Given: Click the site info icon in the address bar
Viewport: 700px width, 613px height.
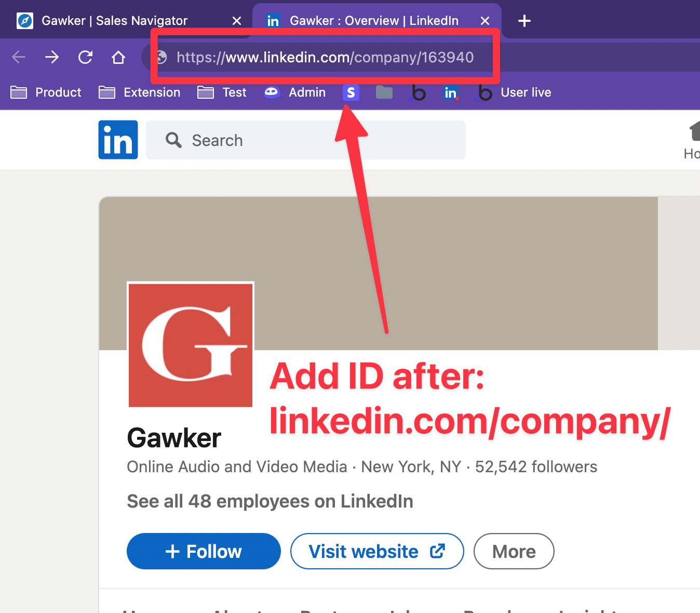Looking at the screenshot, I should (x=161, y=57).
